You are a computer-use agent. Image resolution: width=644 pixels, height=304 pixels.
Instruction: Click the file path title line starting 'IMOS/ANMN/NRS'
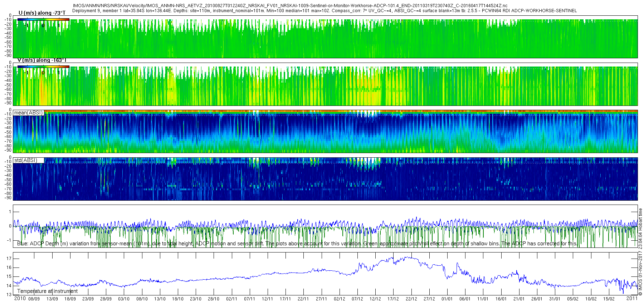point(290,6)
